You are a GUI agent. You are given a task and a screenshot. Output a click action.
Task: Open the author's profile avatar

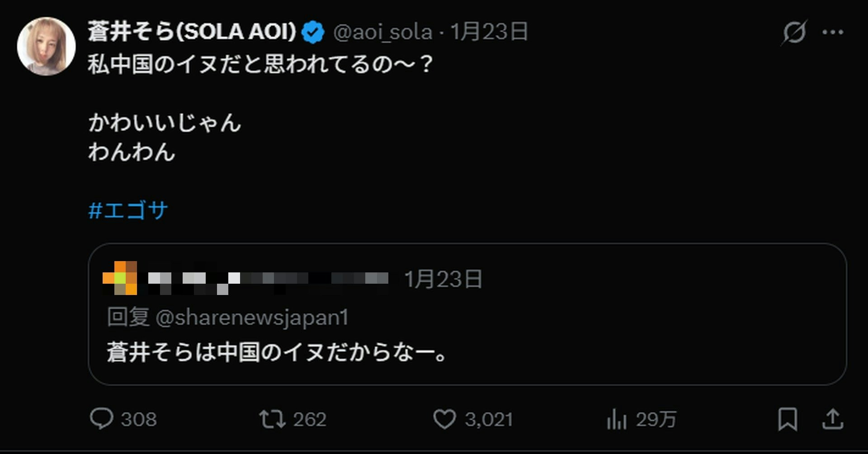(x=46, y=46)
